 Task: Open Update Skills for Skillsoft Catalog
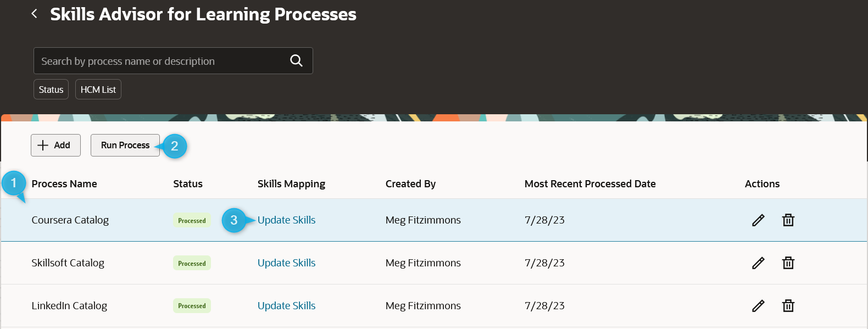pos(286,263)
